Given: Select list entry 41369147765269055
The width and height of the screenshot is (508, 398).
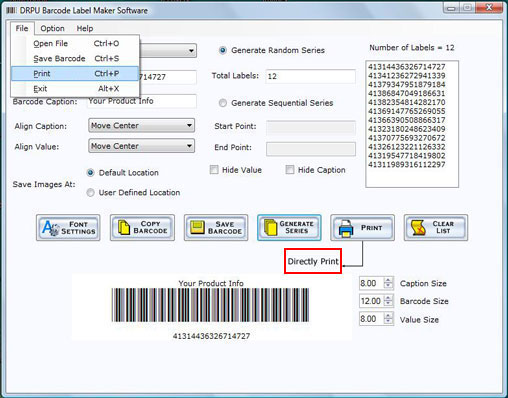Looking at the screenshot, I should pyautogui.click(x=407, y=111).
